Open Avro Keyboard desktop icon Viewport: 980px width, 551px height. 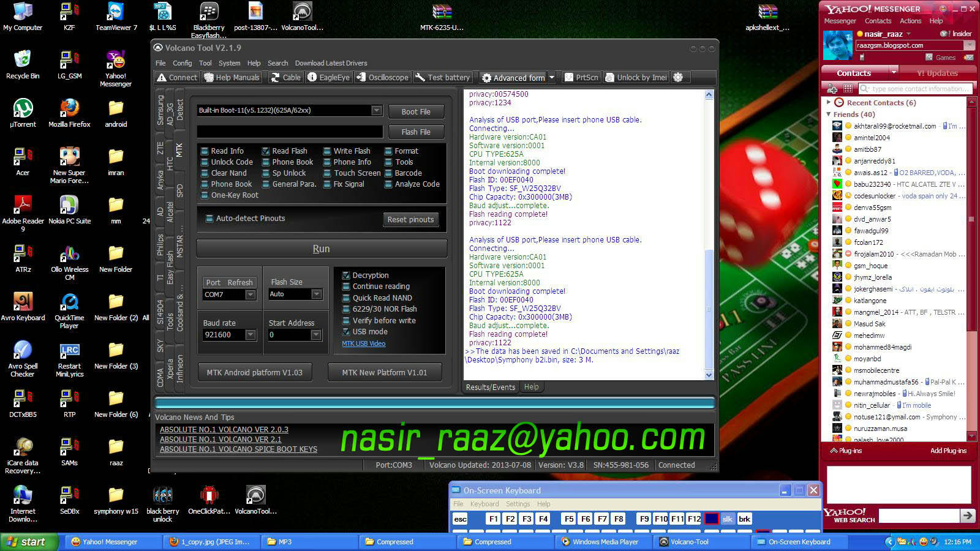point(23,306)
